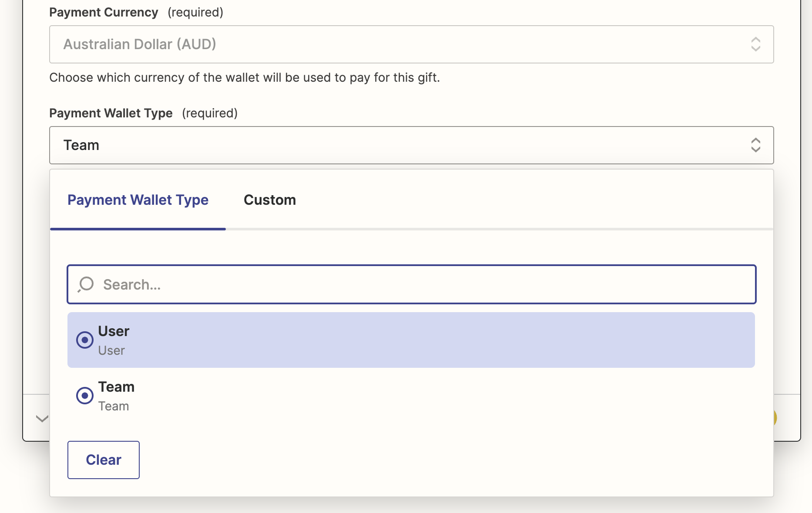Click the Payment Wallet Type tab underline indicator

point(138,228)
